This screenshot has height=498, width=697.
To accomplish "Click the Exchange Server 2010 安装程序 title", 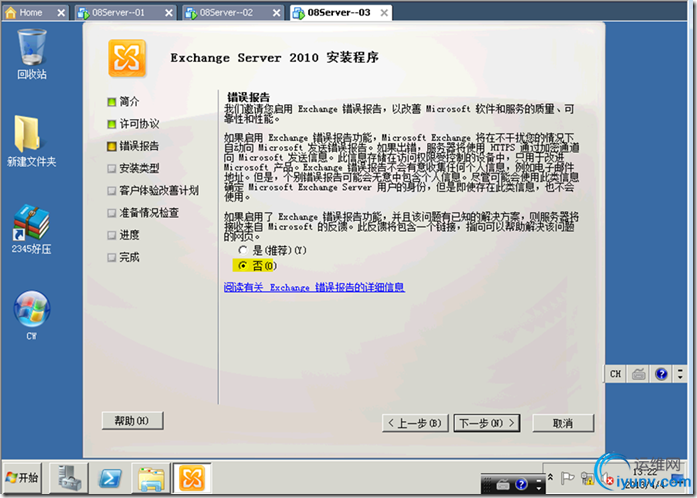I will coord(274,57).
